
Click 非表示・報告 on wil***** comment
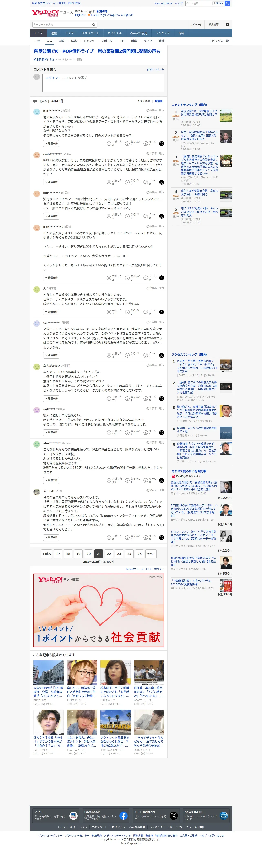tap(155, 408)
